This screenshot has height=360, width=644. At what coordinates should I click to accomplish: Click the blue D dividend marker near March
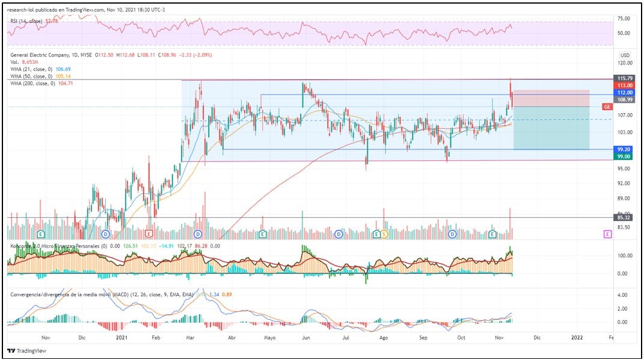198,234
